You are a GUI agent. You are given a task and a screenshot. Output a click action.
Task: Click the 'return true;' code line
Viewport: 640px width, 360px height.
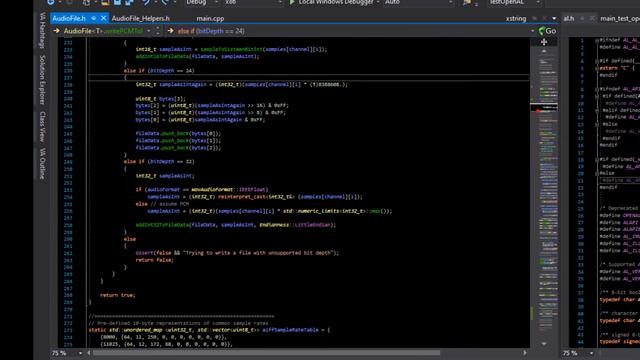pyautogui.click(x=118, y=295)
